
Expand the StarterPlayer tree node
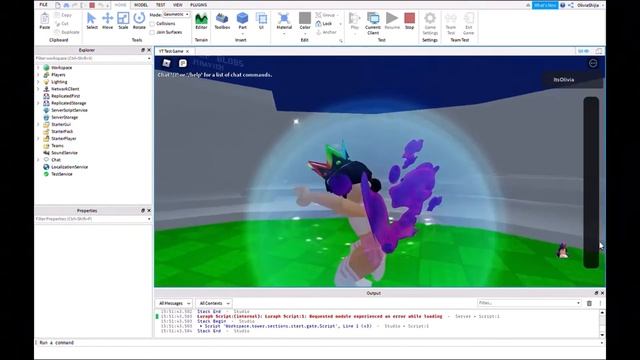38,138
